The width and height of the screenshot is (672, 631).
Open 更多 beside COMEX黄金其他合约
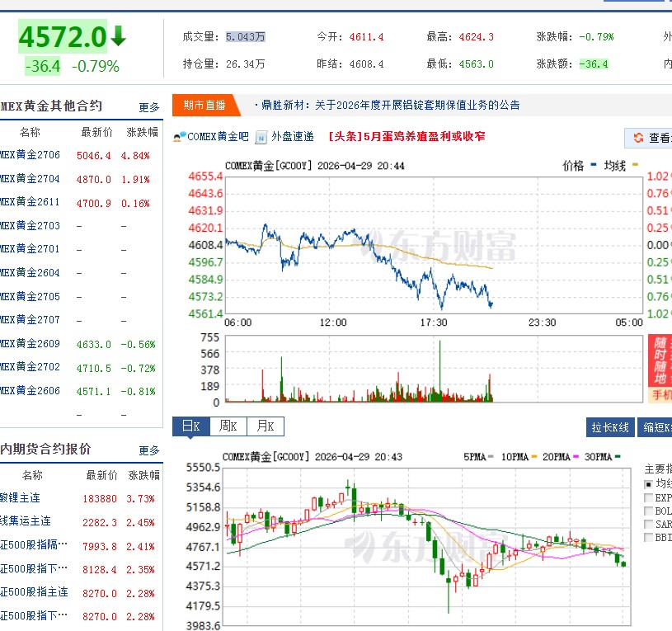coord(148,106)
